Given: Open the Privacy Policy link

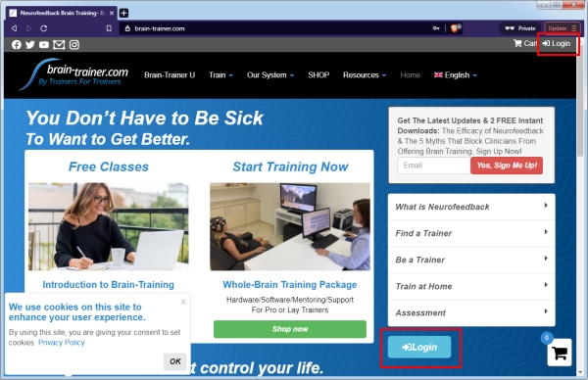Looking at the screenshot, I should 62,343.
